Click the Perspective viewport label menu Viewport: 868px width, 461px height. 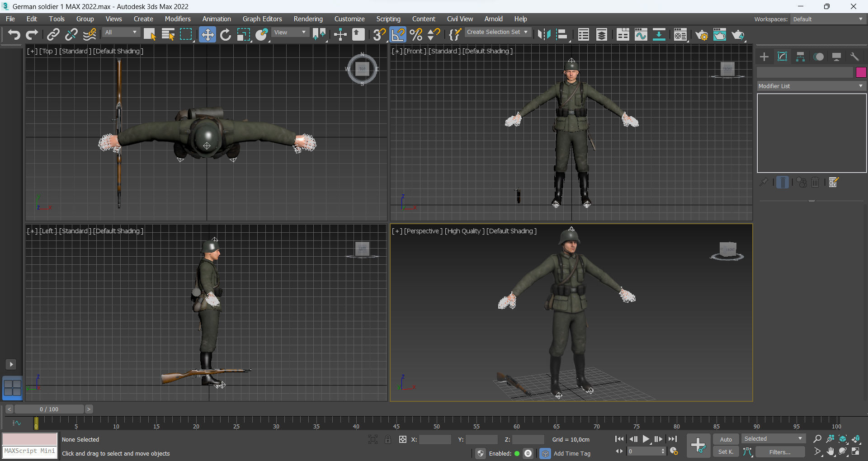(x=423, y=231)
